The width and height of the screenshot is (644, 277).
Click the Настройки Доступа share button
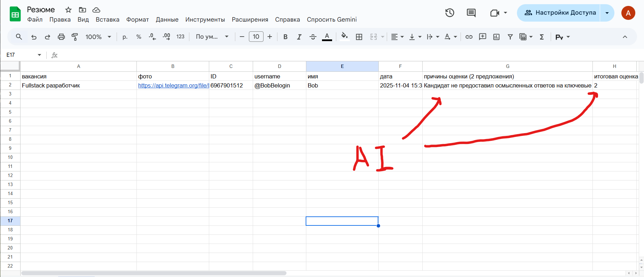(x=560, y=13)
